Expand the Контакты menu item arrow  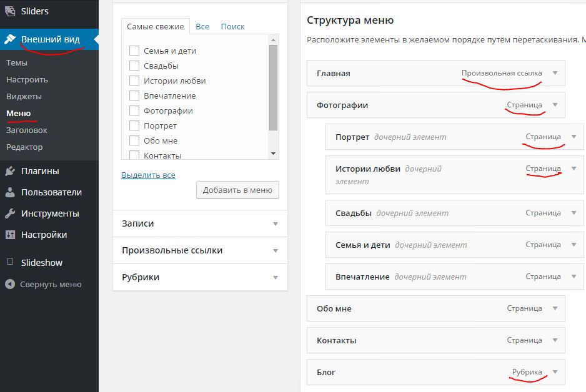point(555,340)
